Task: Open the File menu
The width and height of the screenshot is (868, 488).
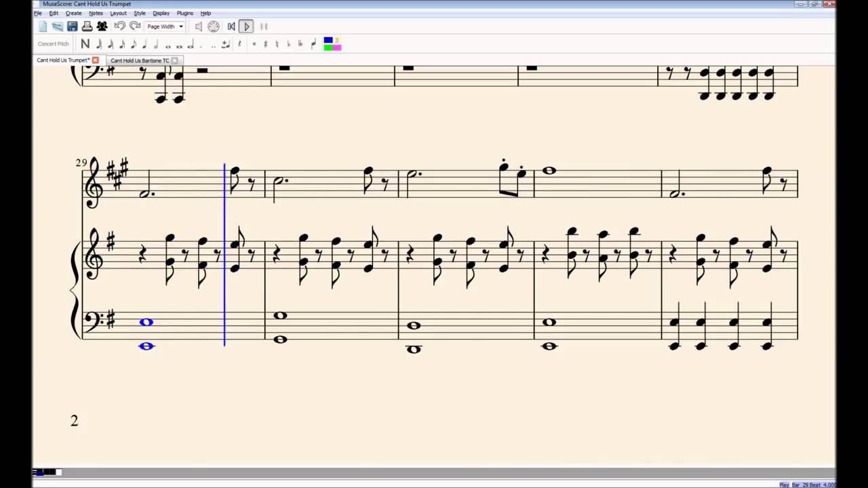Action: click(x=38, y=13)
